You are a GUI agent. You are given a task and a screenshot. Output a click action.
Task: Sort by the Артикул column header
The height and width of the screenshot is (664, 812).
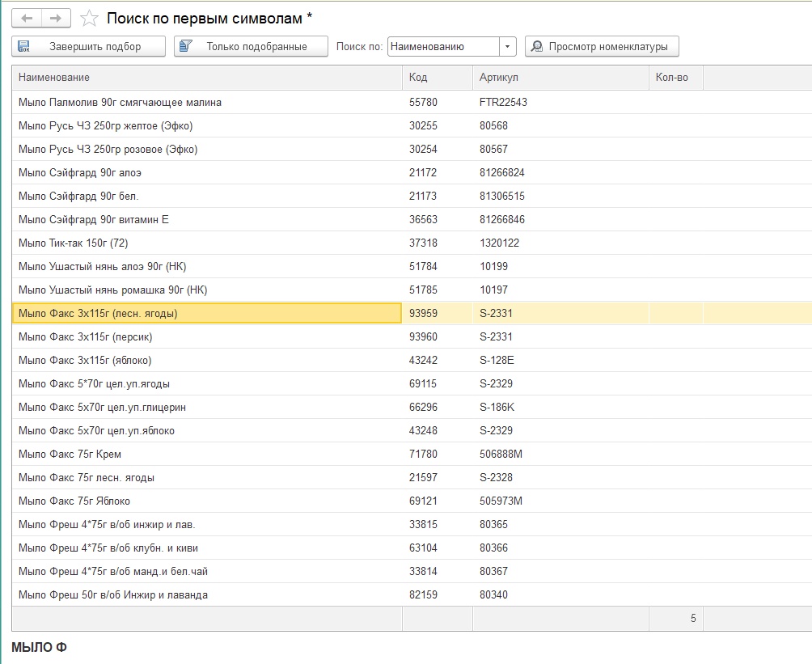click(560, 77)
